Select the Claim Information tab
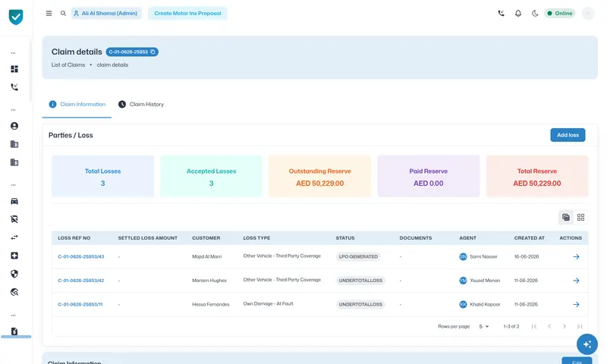 (77, 104)
